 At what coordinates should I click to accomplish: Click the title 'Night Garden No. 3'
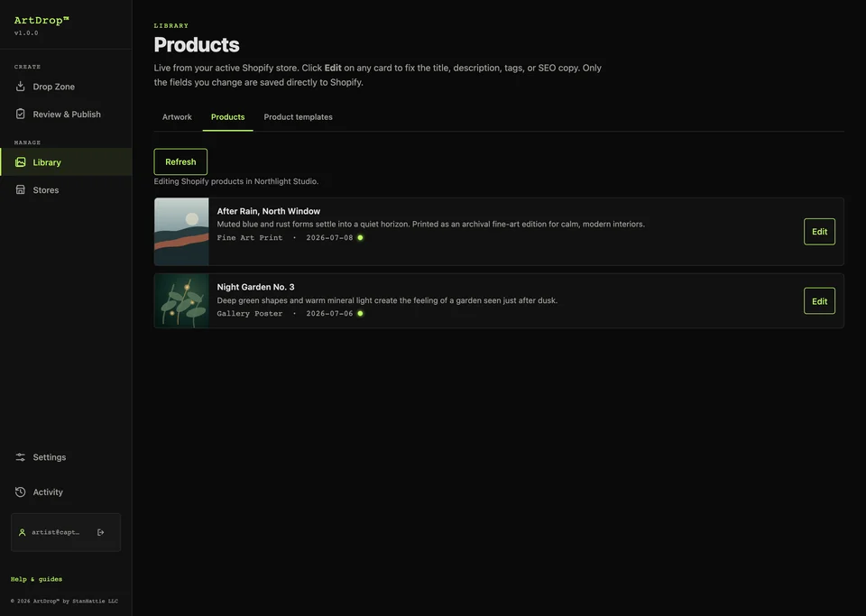click(x=255, y=287)
